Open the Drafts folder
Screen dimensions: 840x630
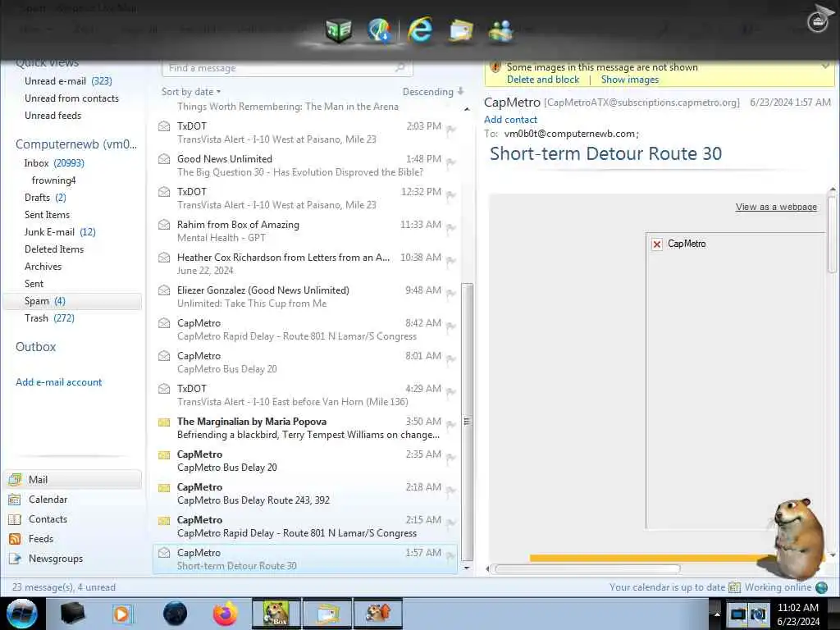(45, 198)
